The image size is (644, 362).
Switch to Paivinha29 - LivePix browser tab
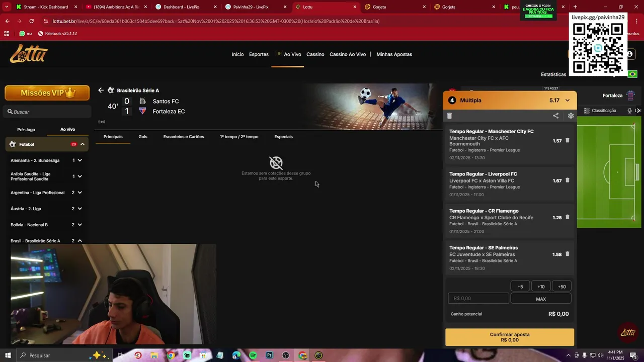pos(251,7)
